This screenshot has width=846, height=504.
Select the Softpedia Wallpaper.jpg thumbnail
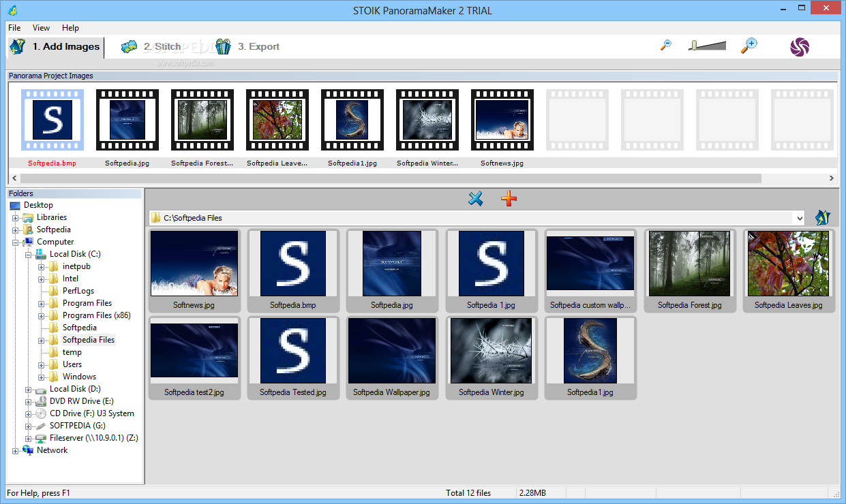pos(392,358)
